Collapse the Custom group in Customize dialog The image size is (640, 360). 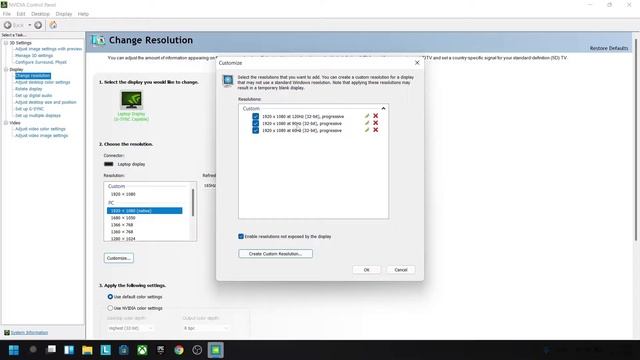[x=383, y=108]
